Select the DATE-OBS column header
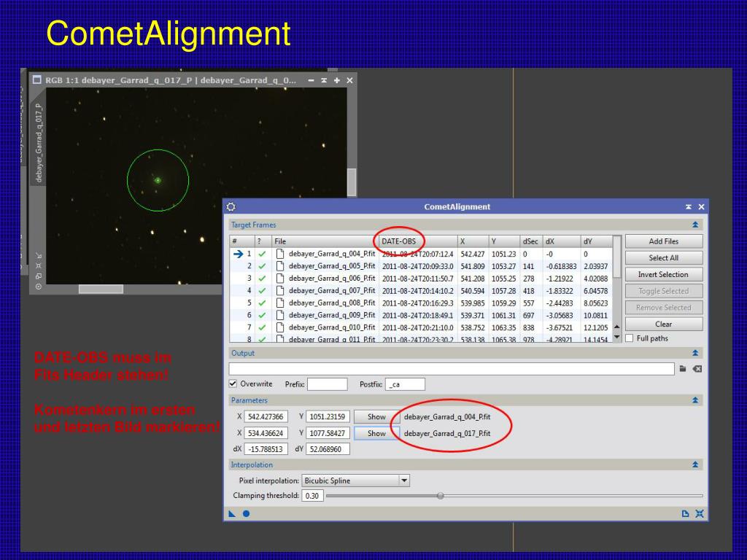Image resolution: width=747 pixels, height=560 pixels. [x=398, y=241]
